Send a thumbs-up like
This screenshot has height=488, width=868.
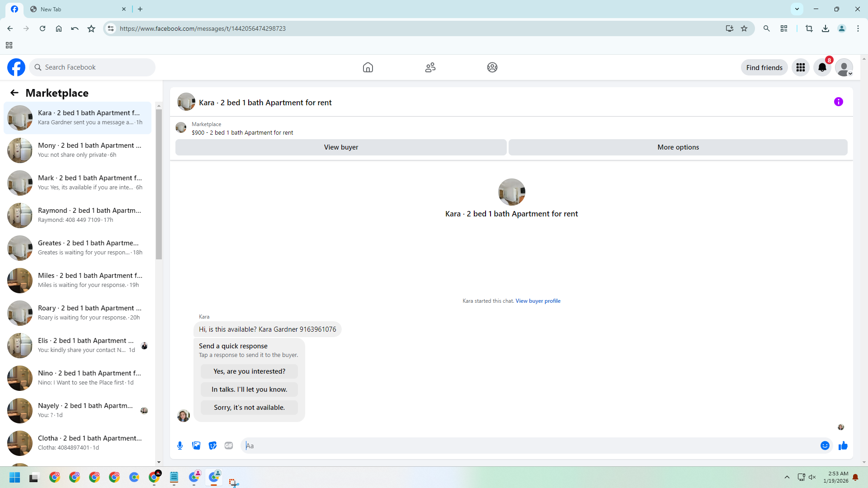[x=843, y=446]
